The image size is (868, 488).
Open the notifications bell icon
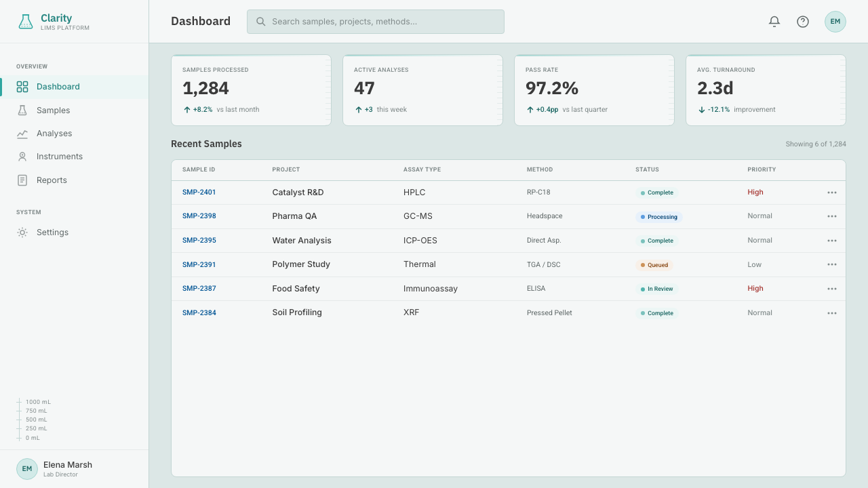point(774,22)
